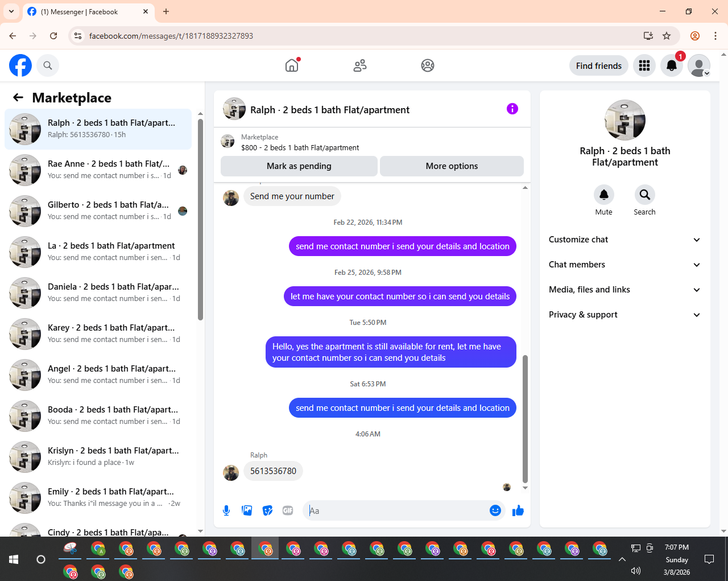The height and width of the screenshot is (581, 728).
Task: Choose a GIF icon
Action: pos(288,510)
